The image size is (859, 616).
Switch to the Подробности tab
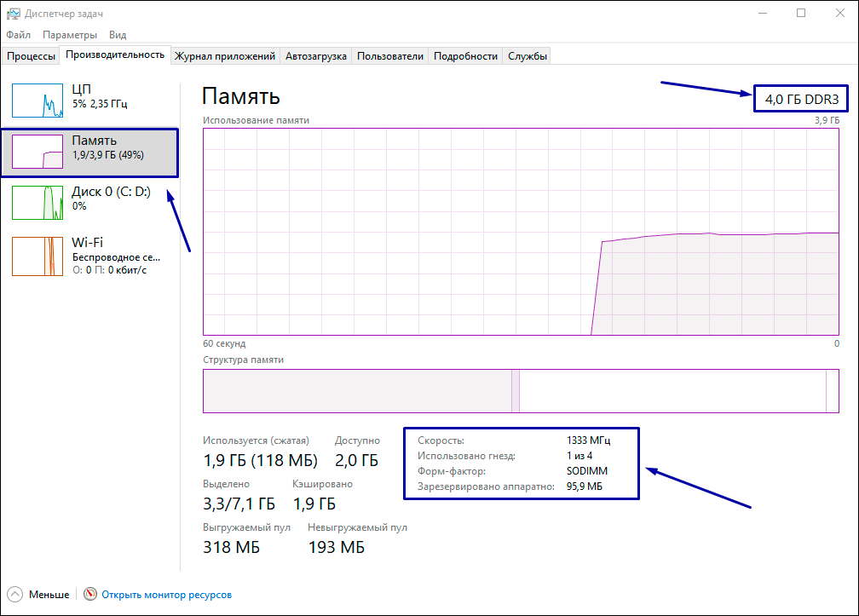(465, 56)
